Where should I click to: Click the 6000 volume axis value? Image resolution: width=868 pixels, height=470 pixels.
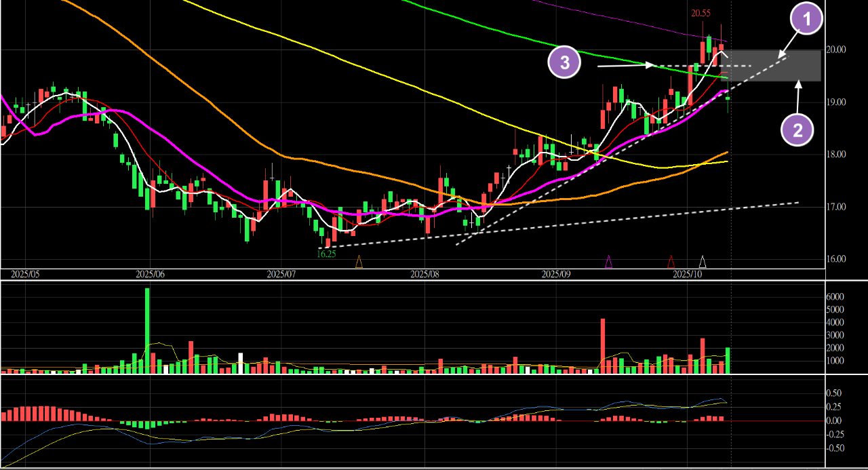tap(834, 297)
